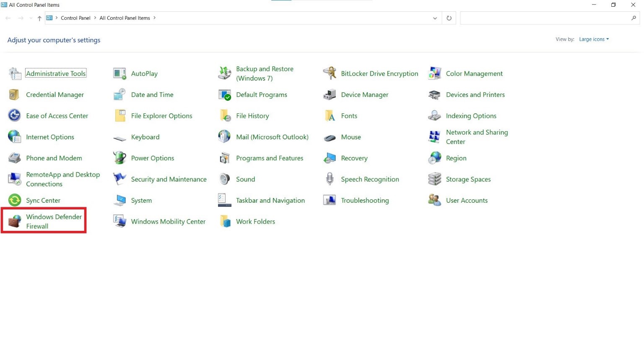Open the Devices and Printers icon
Screen dimensions: 644x345
[435, 95]
